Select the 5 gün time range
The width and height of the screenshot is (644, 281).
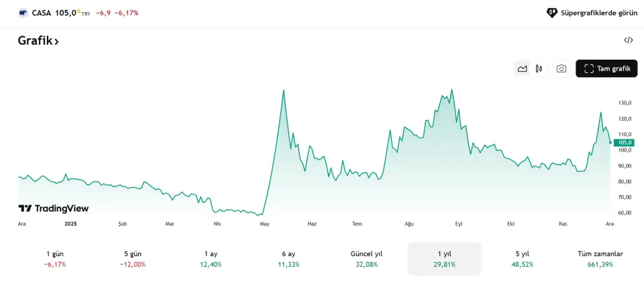pyautogui.click(x=134, y=259)
